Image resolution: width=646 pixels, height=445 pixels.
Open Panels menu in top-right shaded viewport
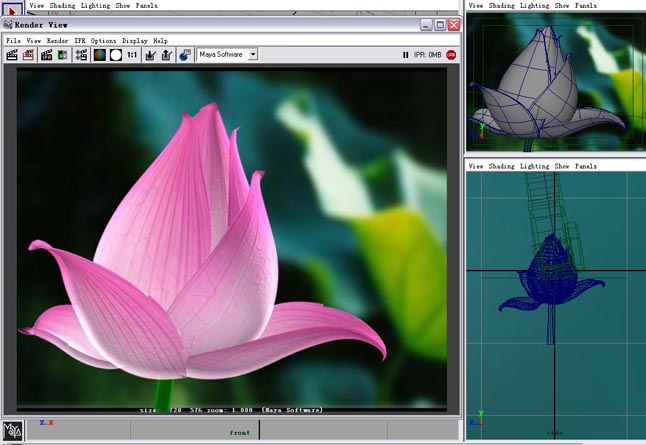click(x=586, y=5)
